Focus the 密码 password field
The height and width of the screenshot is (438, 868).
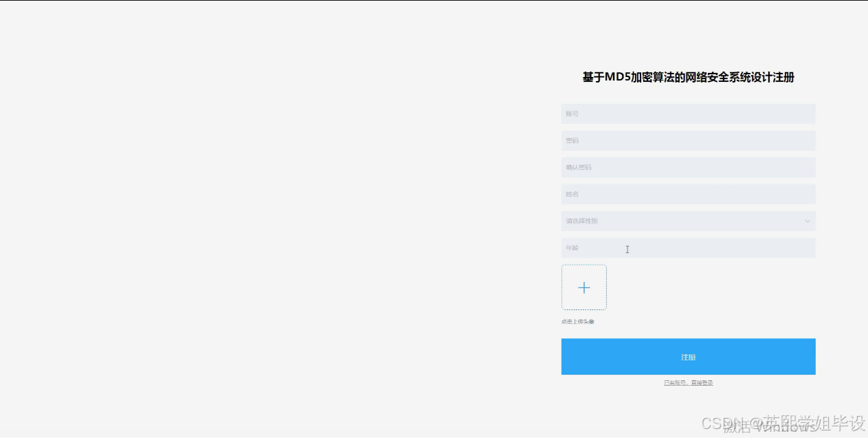click(688, 140)
